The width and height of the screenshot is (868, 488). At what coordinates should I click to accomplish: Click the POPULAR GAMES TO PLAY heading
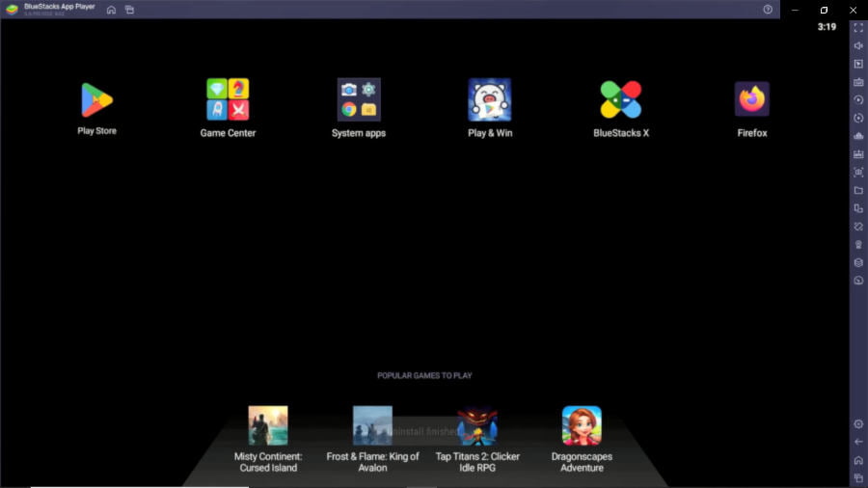424,376
